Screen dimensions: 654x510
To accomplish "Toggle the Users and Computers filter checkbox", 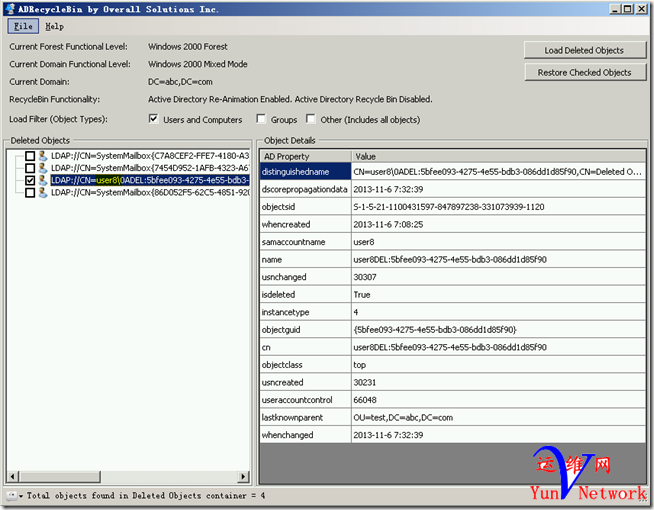I will pyautogui.click(x=153, y=119).
